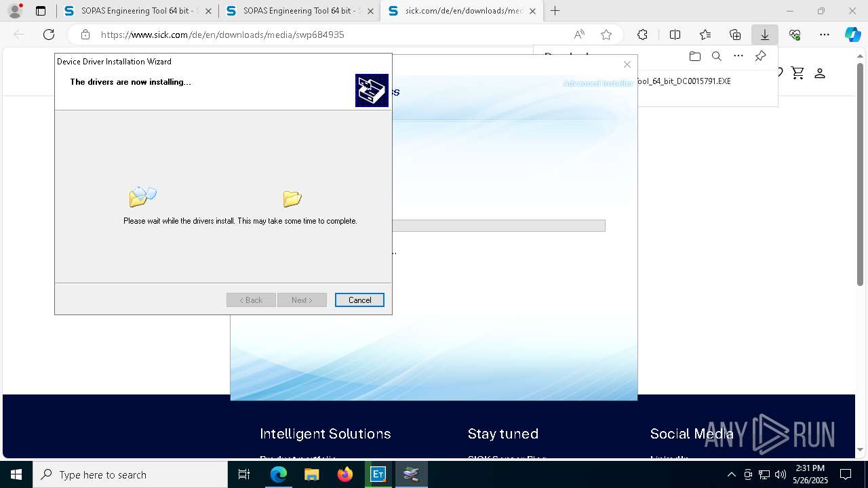Click the installer progress bar

(498, 226)
